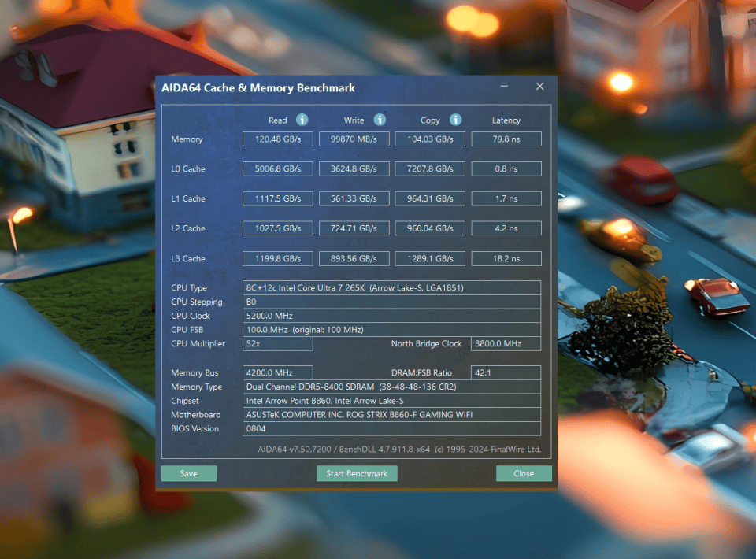Click the Chipset label
The image size is (756, 559).
point(184,401)
